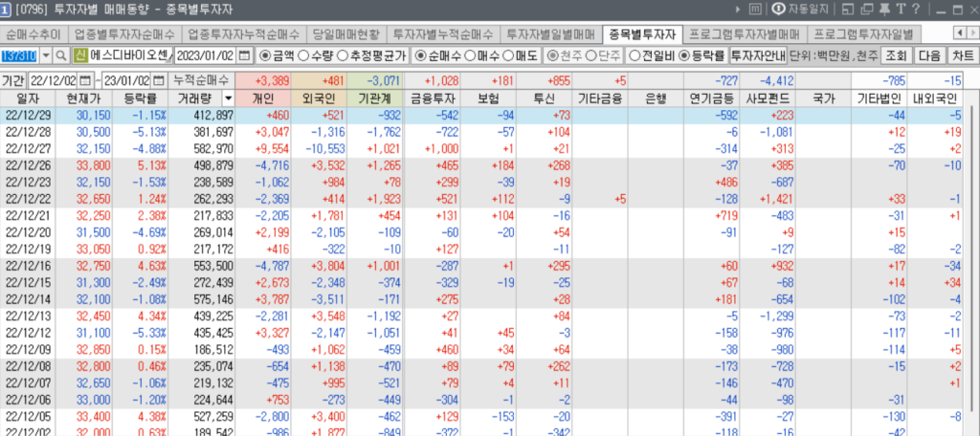The width and height of the screenshot is (980, 436).
Task: Select the 수량 radio button
Action: tap(303, 55)
